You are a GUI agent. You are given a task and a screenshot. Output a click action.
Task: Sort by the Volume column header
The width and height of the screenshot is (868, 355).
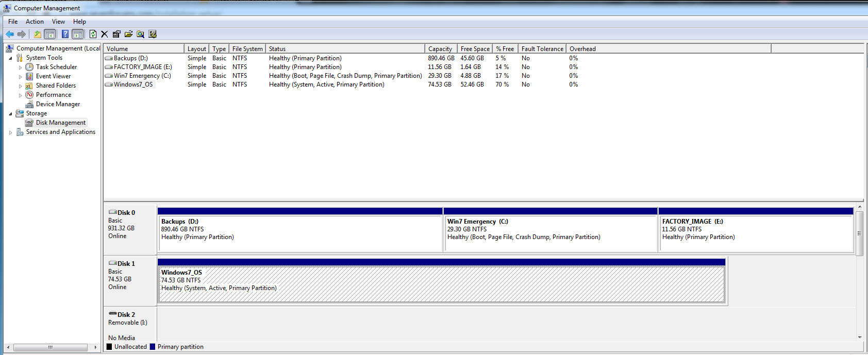[144, 49]
